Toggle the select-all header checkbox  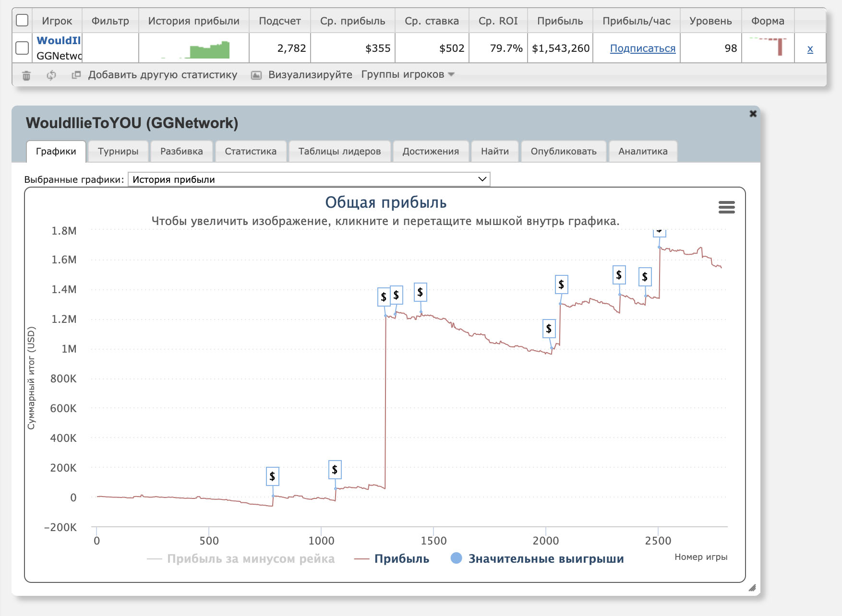(22, 20)
